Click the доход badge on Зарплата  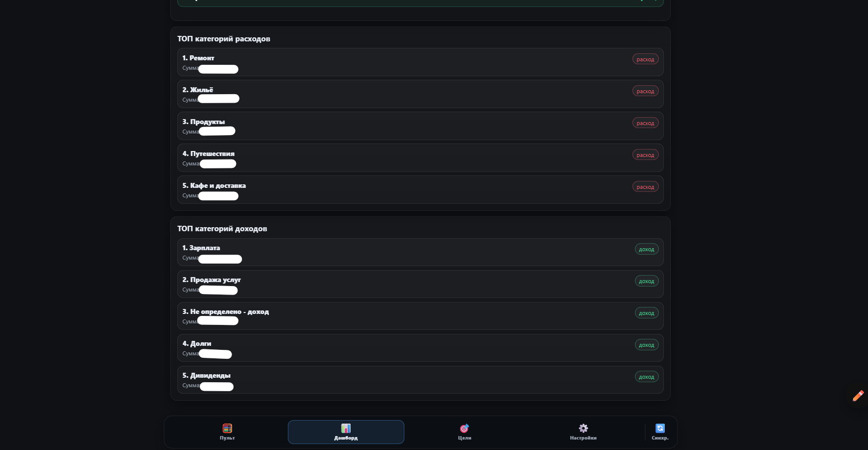(x=646, y=249)
